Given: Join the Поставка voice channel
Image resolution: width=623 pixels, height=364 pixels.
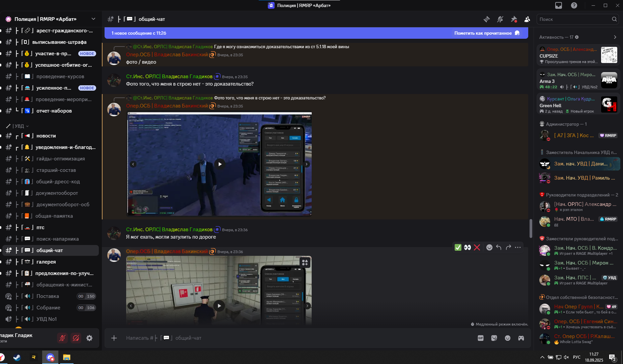Looking at the screenshot, I should pos(51,296).
